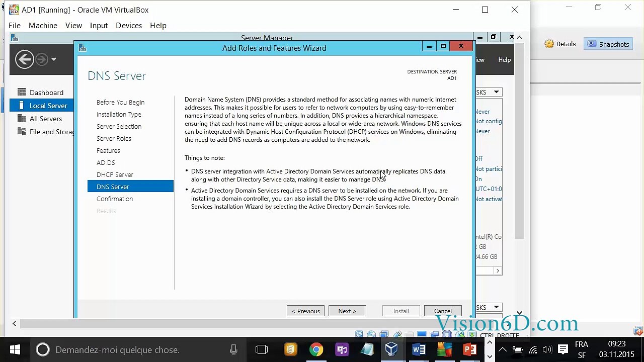Screen dimensions: 644x362
Task: Open the Action Center notifications icon
Action: 563,350
